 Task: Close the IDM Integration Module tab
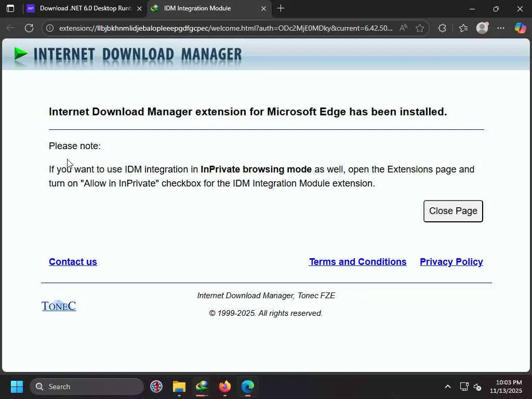point(263,9)
